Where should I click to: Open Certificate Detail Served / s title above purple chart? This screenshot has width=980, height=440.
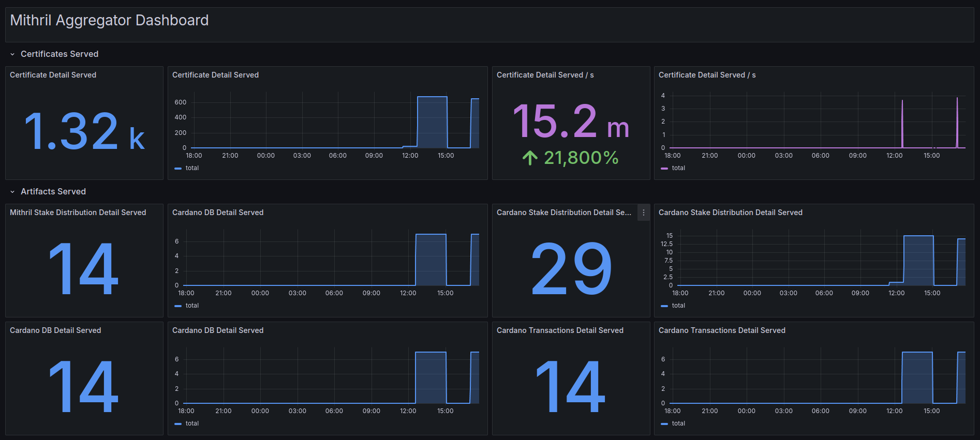click(x=707, y=75)
